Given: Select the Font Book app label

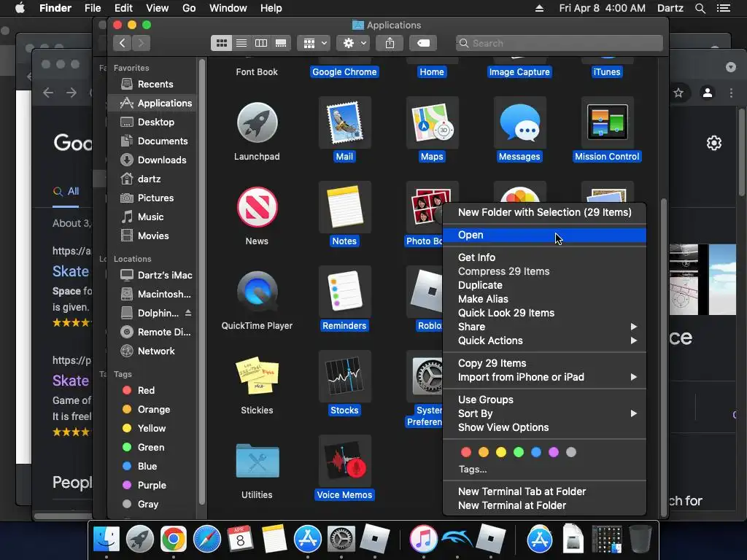Looking at the screenshot, I should pyautogui.click(x=257, y=72).
